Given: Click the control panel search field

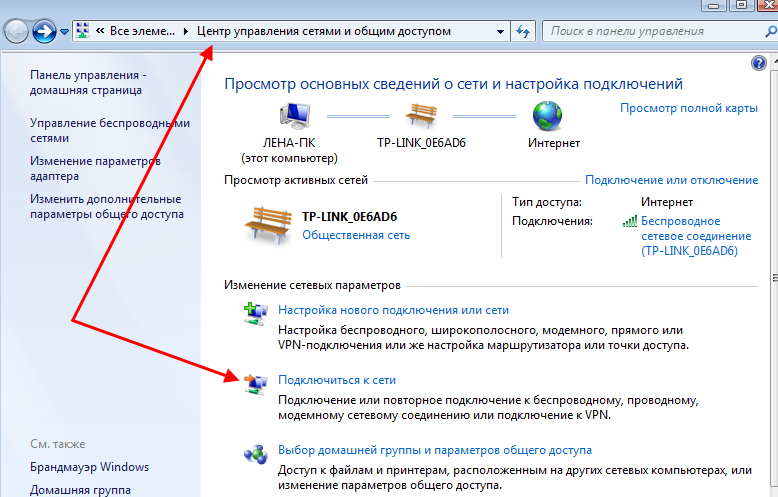Looking at the screenshot, I should point(660,31).
